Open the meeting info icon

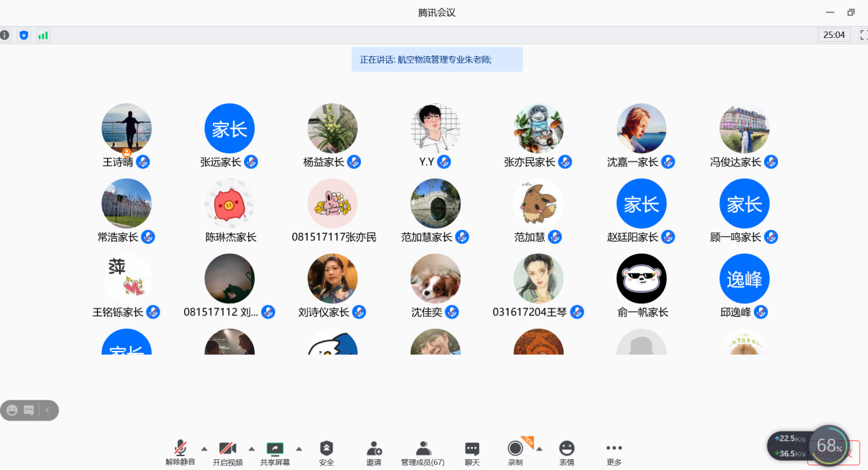5,35
